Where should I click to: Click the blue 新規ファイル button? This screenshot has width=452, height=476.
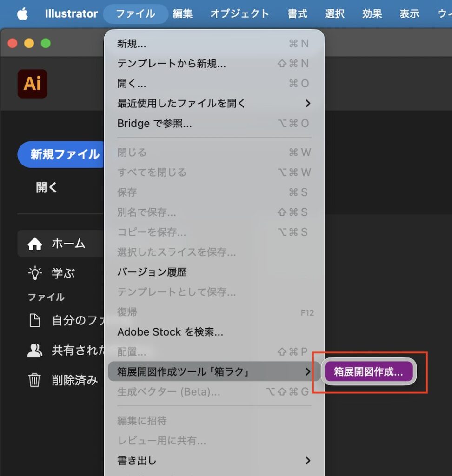tap(61, 154)
